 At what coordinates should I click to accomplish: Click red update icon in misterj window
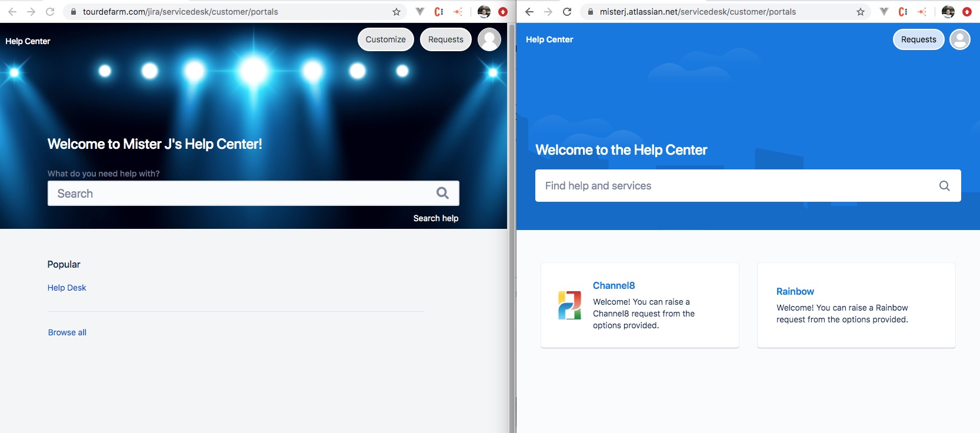(x=967, y=12)
